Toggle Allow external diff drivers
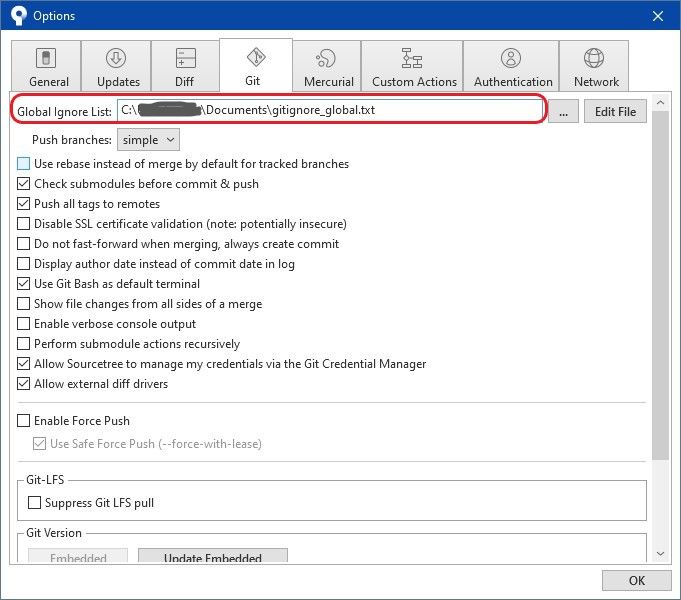 23,384
